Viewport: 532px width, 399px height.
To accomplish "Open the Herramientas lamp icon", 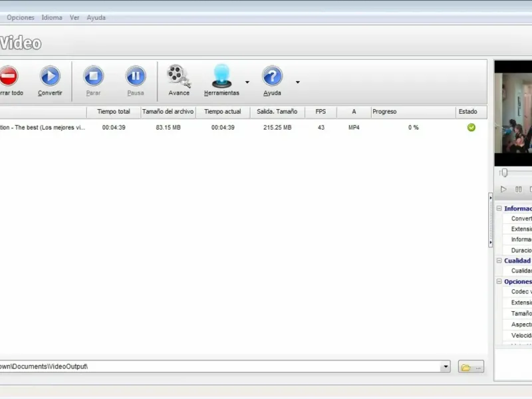I will [221, 76].
